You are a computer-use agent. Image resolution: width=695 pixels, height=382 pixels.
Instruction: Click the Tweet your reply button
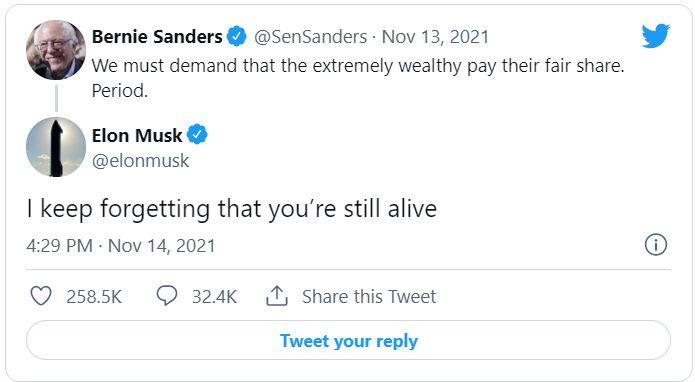point(348,340)
